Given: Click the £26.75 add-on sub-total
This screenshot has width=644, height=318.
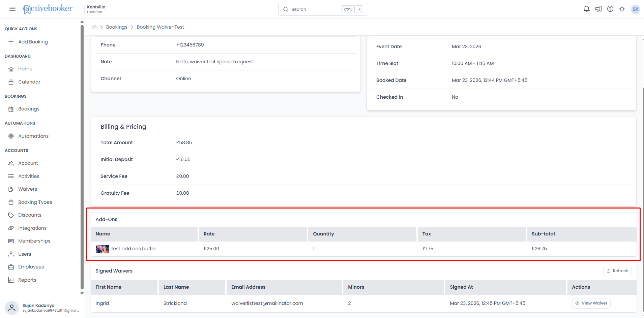Looking at the screenshot, I should pyautogui.click(x=539, y=249).
